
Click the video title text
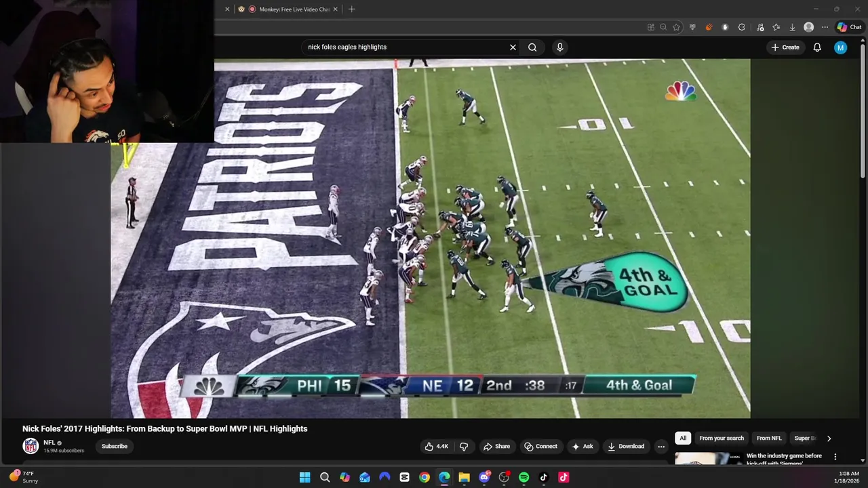(165, 428)
